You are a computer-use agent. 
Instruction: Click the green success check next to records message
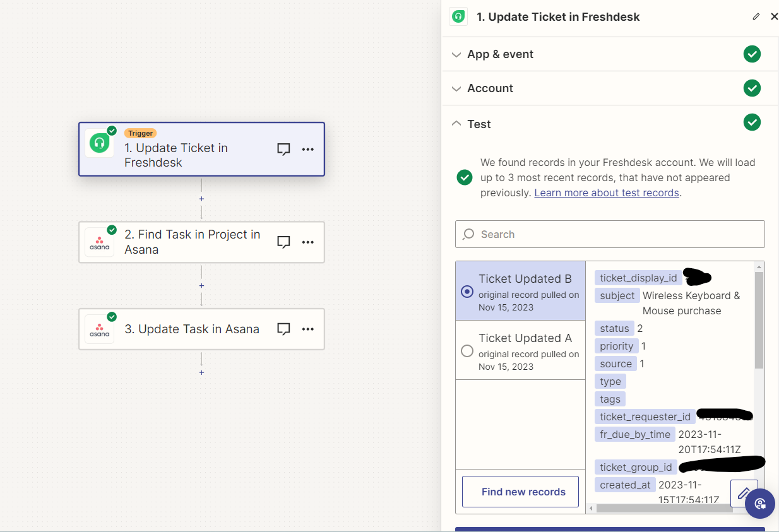click(x=465, y=177)
